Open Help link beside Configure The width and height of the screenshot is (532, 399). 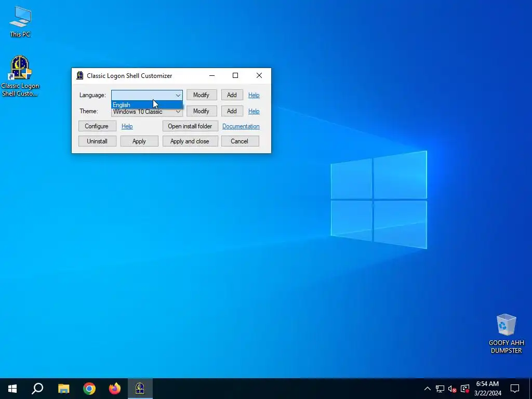coord(127,126)
